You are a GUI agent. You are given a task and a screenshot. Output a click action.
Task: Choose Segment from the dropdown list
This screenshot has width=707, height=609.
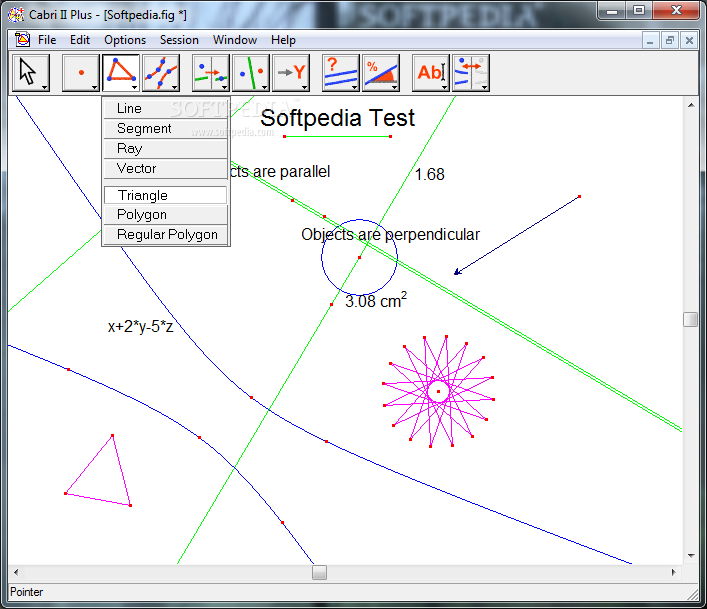[166, 128]
